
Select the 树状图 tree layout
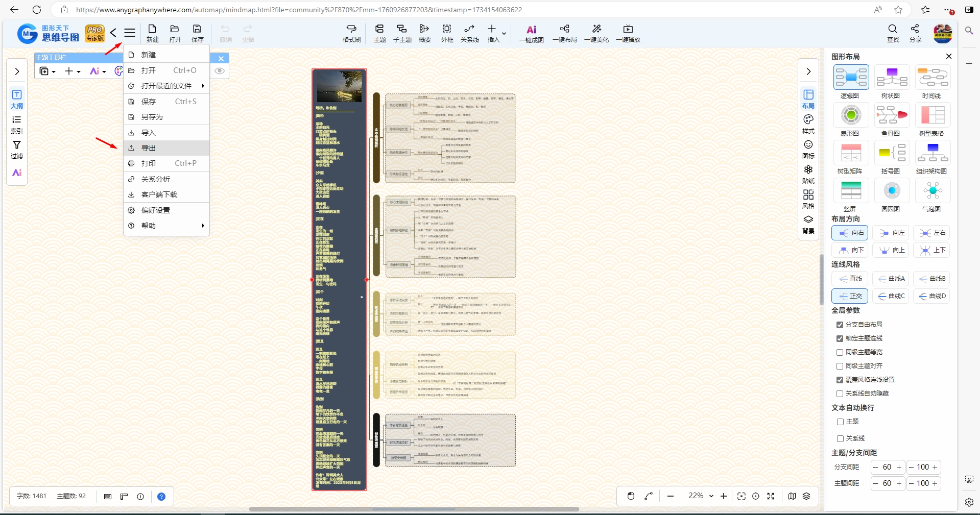click(x=892, y=77)
